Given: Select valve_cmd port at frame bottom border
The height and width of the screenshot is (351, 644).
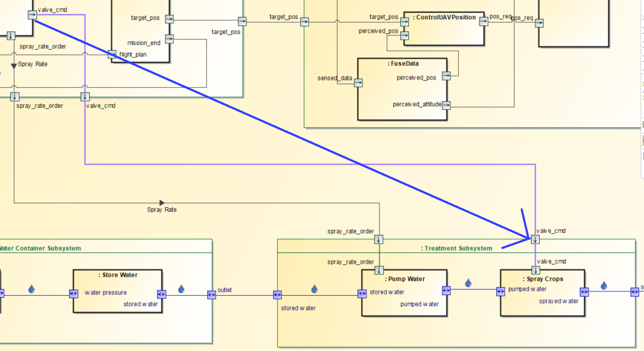Looking at the screenshot, I should coord(85,97).
